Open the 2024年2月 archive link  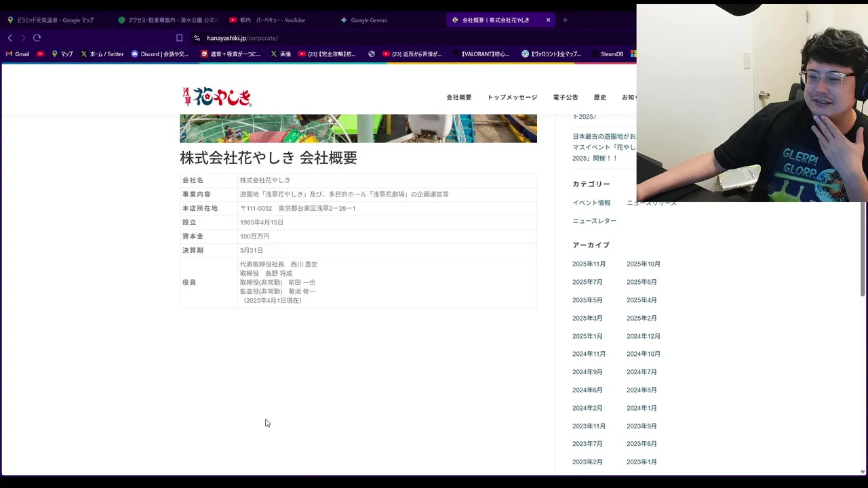tap(587, 408)
